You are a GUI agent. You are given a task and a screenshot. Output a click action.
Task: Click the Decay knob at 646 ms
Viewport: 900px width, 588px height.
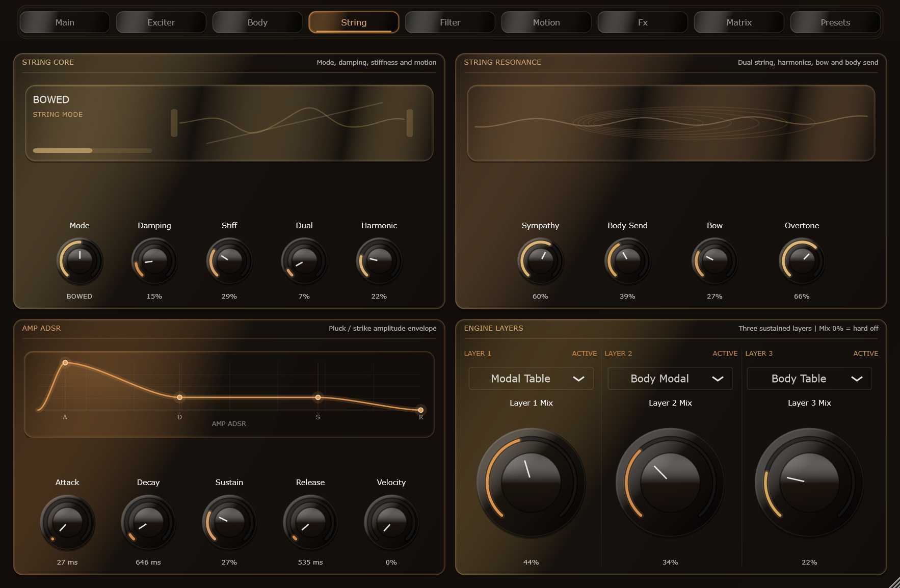tap(148, 523)
